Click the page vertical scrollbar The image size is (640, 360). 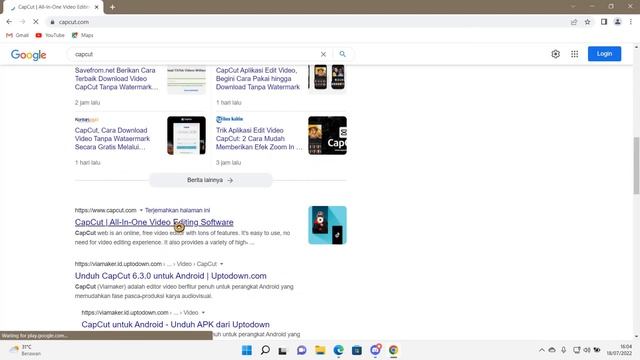click(636, 165)
